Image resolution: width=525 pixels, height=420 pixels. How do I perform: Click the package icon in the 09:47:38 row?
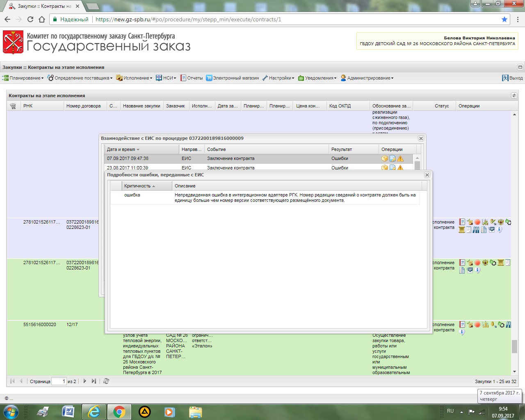[385, 159]
